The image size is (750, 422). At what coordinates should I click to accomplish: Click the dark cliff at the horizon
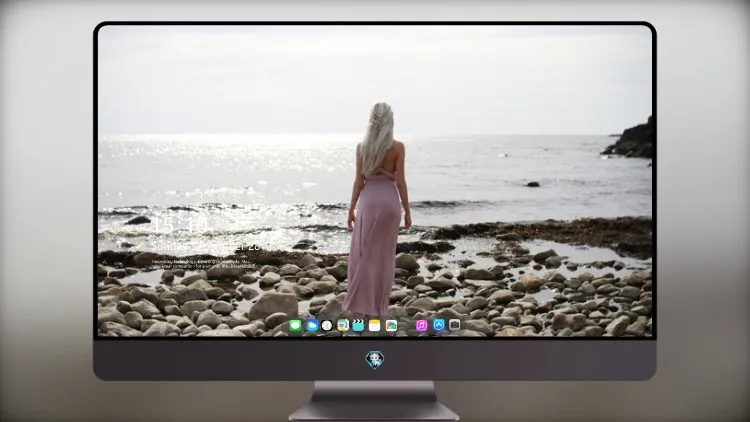[x=631, y=139]
